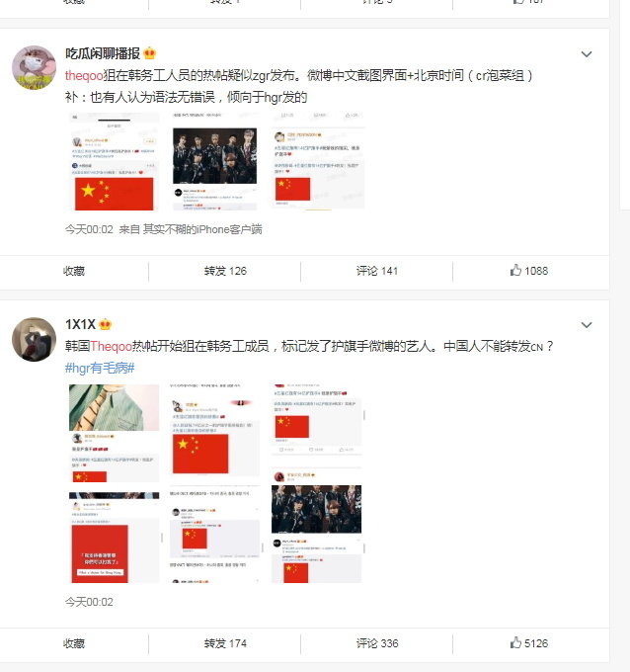
Task: Open comments 评论 141
Action: [377, 271]
